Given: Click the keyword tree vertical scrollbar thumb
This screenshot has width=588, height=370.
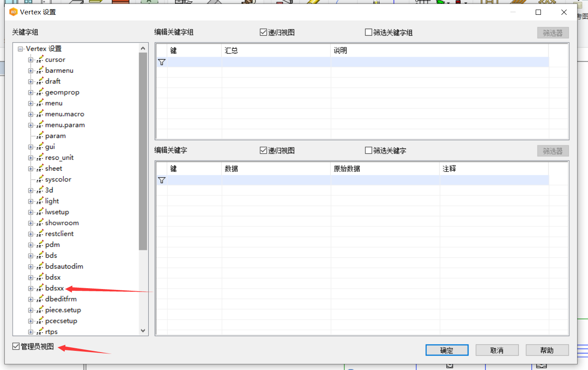Looking at the screenshot, I should click(x=143, y=151).
